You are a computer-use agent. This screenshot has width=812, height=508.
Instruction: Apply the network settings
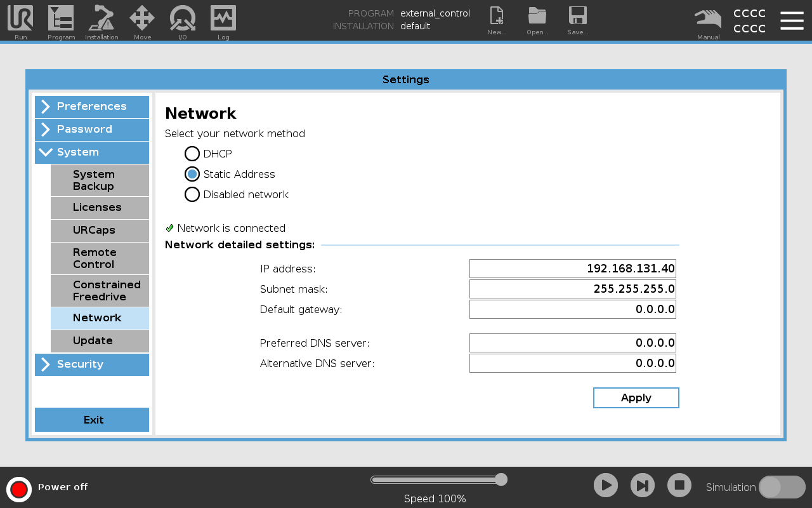coord(636,398)
